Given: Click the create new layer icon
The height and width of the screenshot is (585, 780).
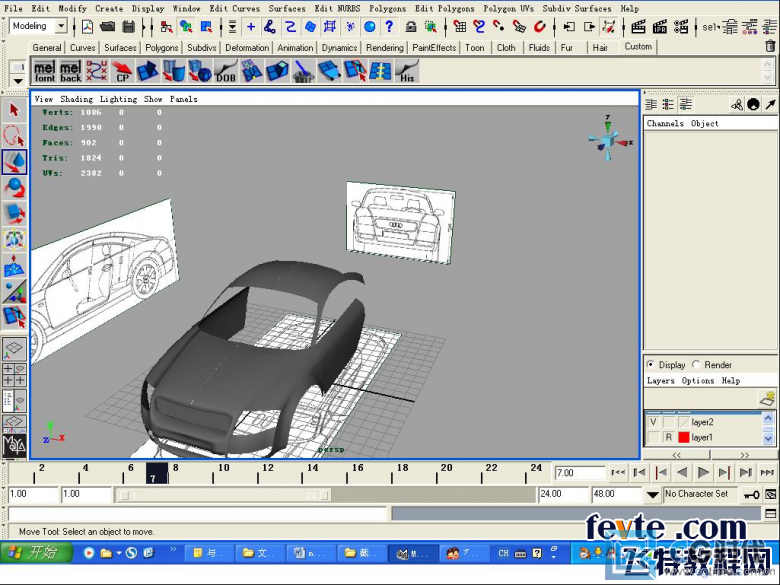Looking at the screenshot, I should coord(767,398).
